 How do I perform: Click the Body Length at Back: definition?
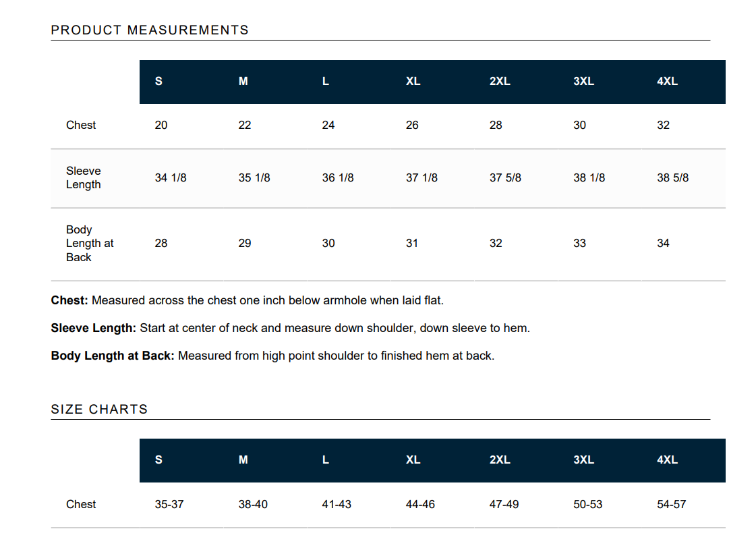click(x=113, y=356)
